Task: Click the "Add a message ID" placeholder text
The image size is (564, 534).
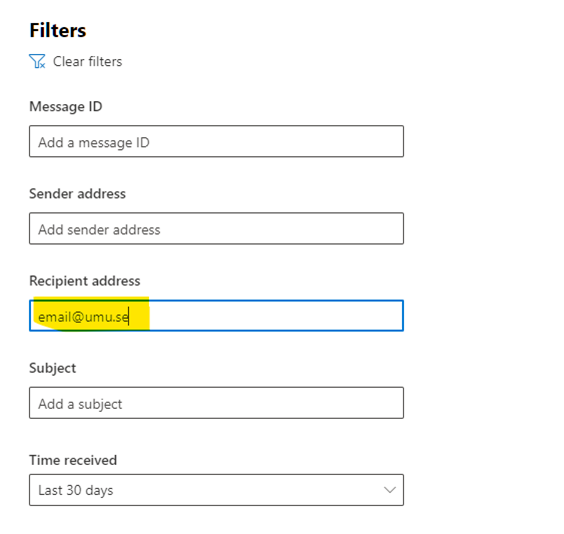Action: 94,143
